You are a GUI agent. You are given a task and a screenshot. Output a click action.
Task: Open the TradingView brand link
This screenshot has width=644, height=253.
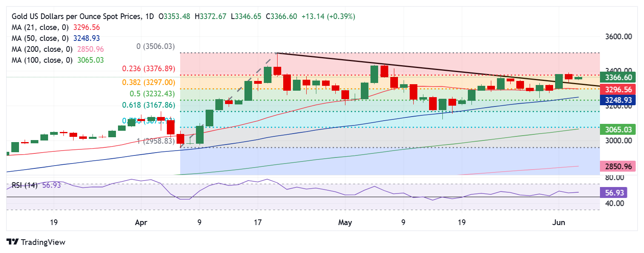pos(36,242)
